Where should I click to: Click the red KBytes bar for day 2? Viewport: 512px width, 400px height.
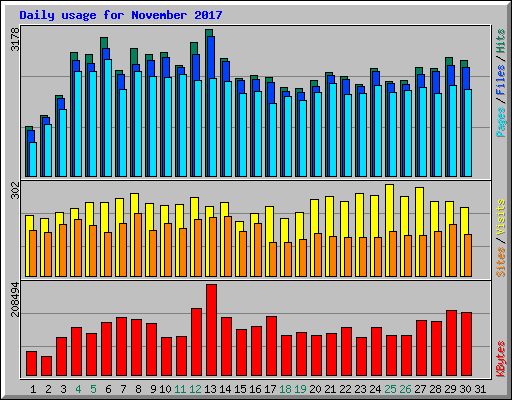46,366
